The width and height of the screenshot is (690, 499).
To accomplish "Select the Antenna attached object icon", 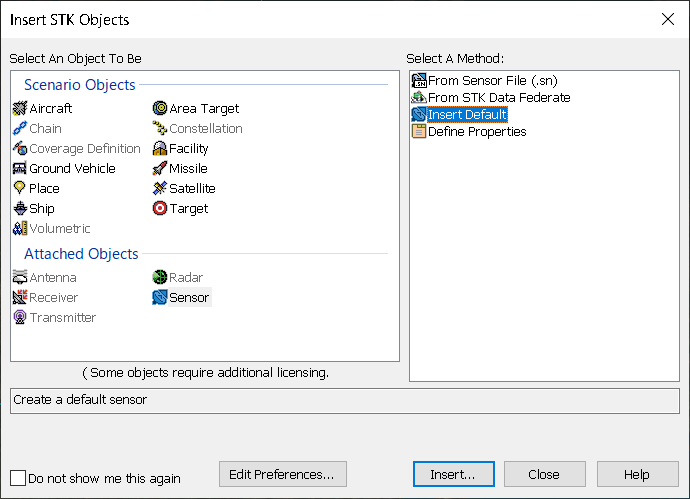I will [20, 277].
